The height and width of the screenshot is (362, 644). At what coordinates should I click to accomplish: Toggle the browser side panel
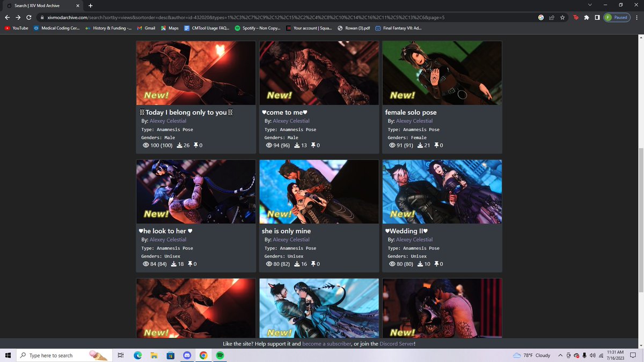point(597,17)
